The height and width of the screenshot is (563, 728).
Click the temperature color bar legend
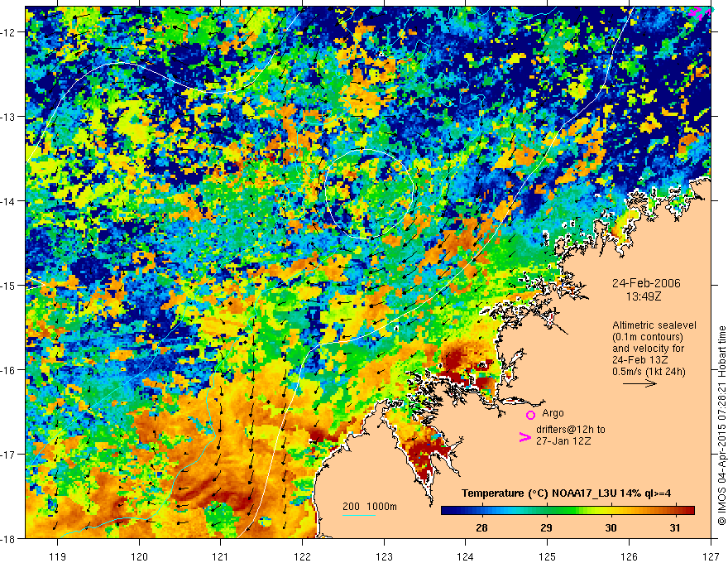tap(568, 511)
